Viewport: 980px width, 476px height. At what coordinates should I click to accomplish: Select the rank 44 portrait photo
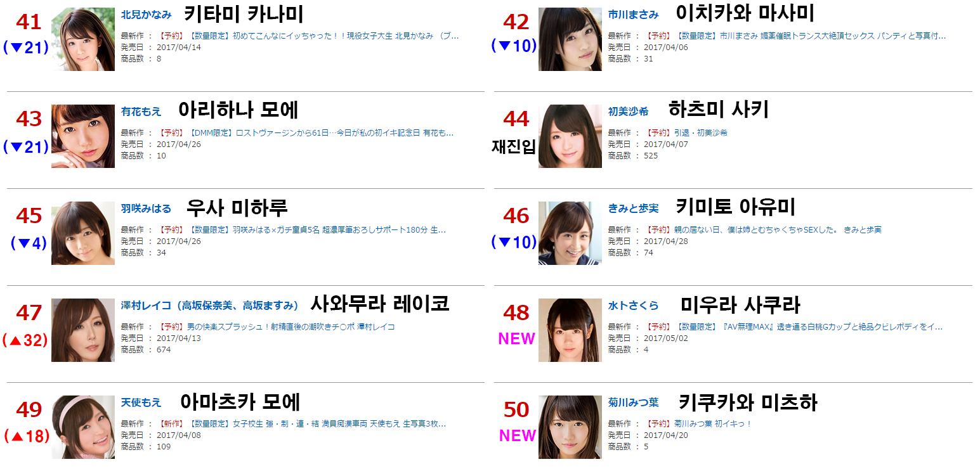pos(570,136)
